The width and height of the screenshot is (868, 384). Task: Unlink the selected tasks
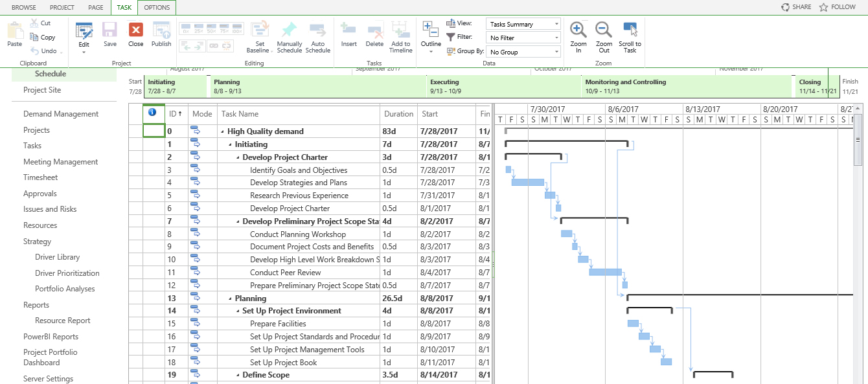coord(228,46)
